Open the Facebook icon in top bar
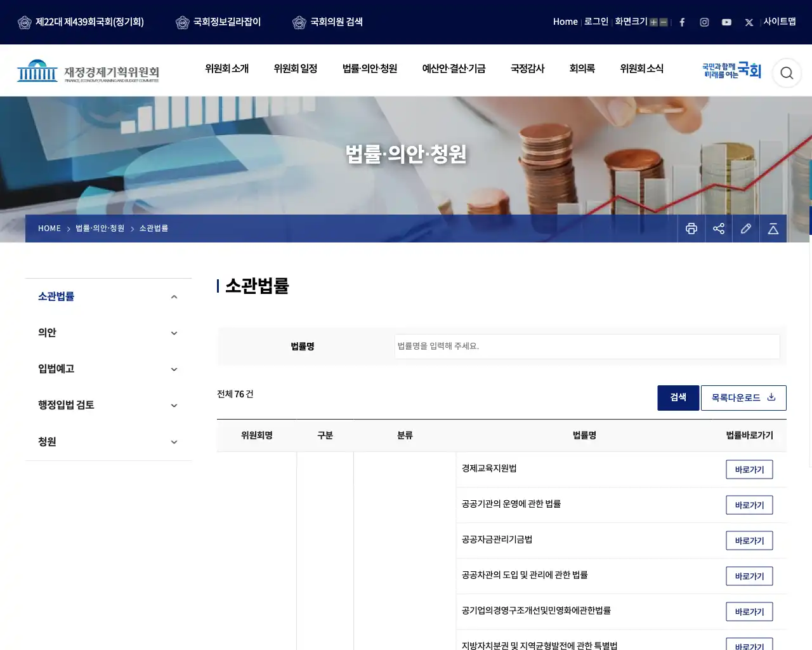812x650 pixels. (682, 22)
